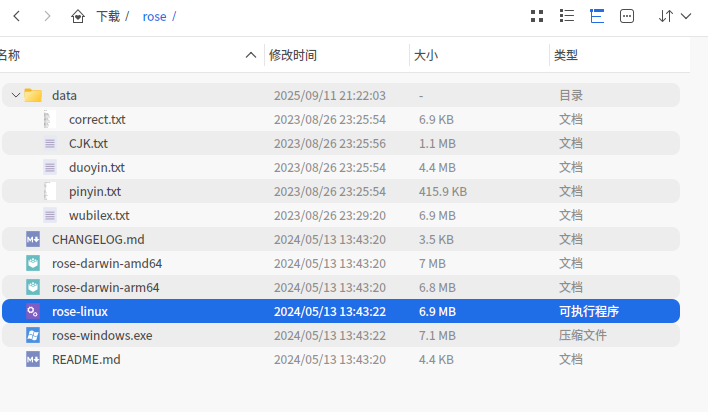Sort by the 名称 column header
This screenshot has height=412, width=708.
[10, 55]
